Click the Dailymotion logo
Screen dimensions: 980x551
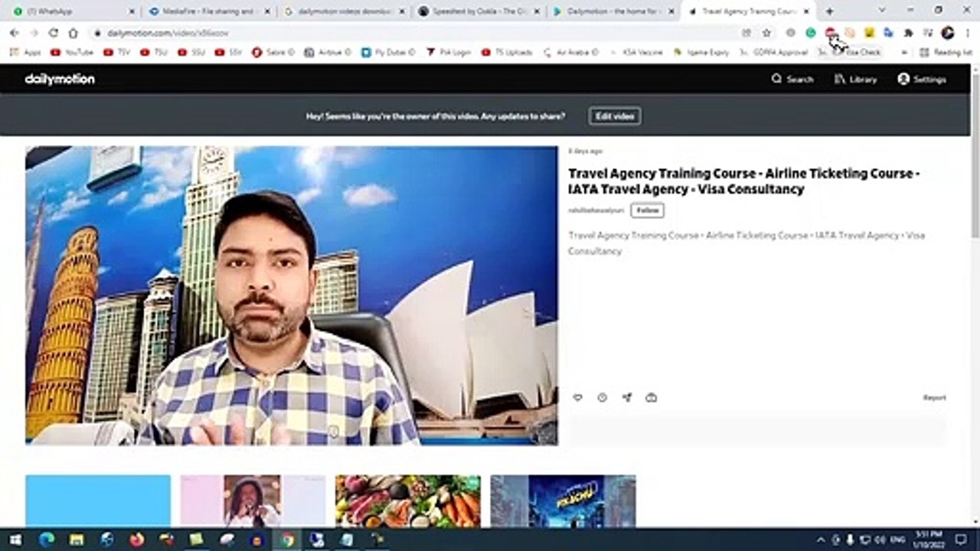click(60, 80)
